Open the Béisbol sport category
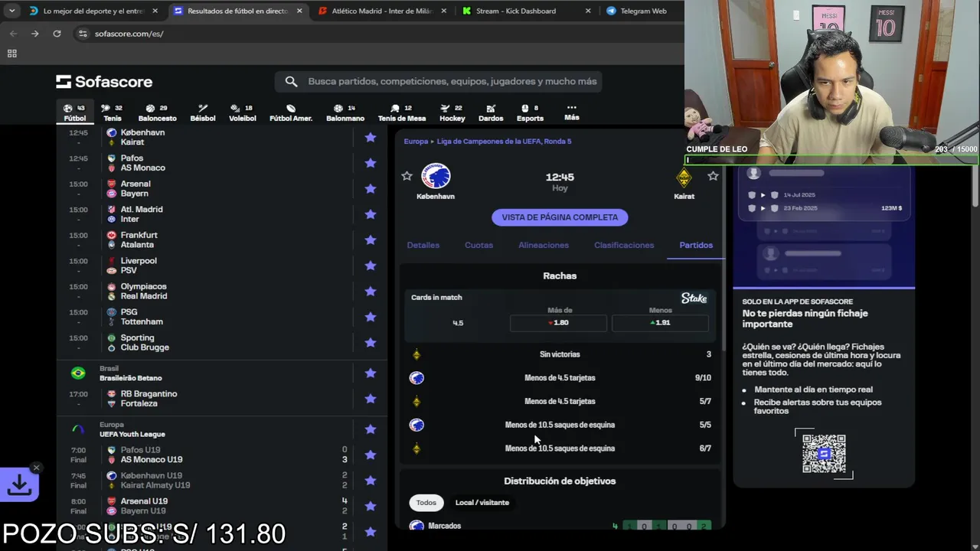This screenshot has width=980, height=551. [203, 112]
